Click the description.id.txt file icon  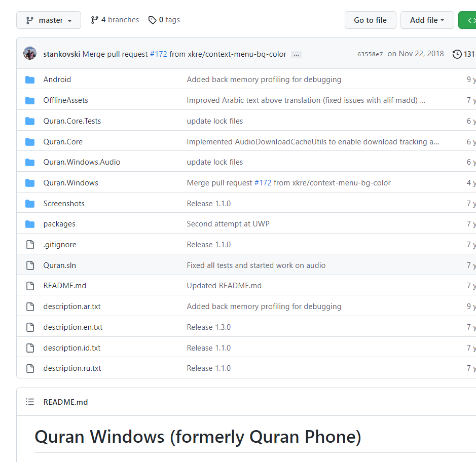point(30,348)
